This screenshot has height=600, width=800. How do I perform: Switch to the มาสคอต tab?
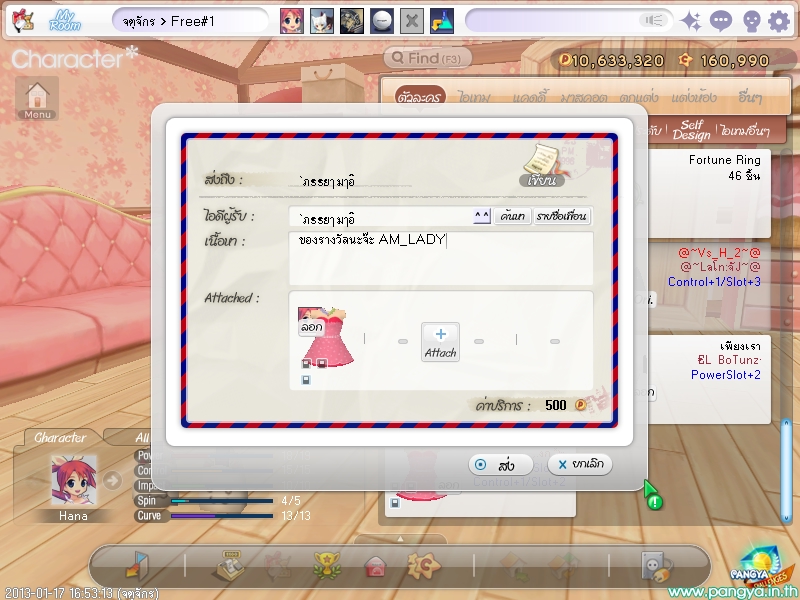point(584,97)
